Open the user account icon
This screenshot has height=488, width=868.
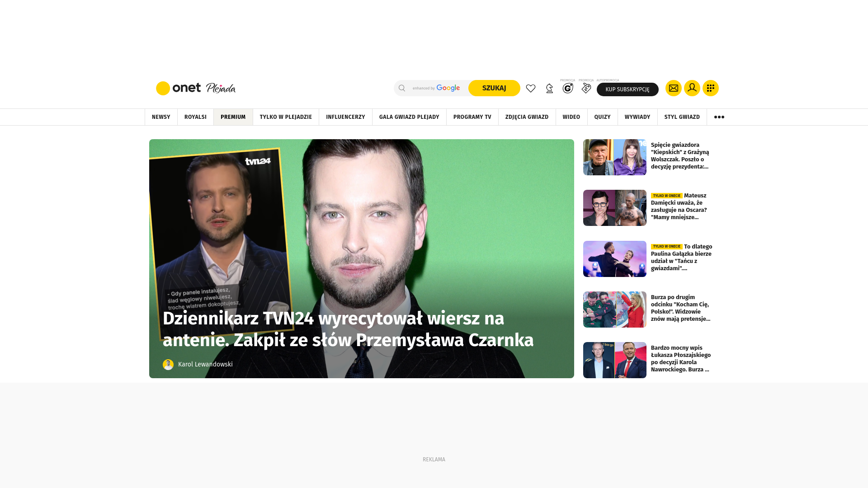click(692, 88)
